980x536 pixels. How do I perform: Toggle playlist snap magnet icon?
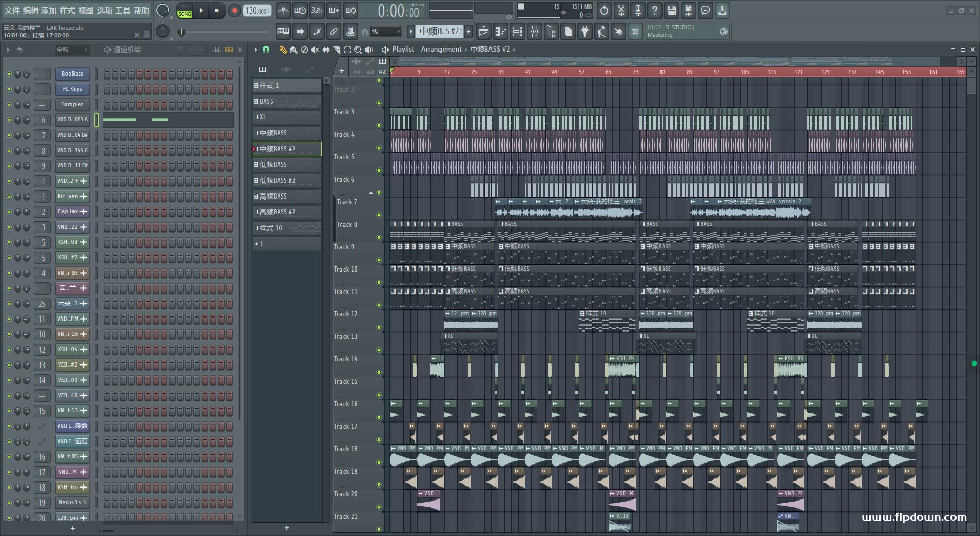point(266,50)
